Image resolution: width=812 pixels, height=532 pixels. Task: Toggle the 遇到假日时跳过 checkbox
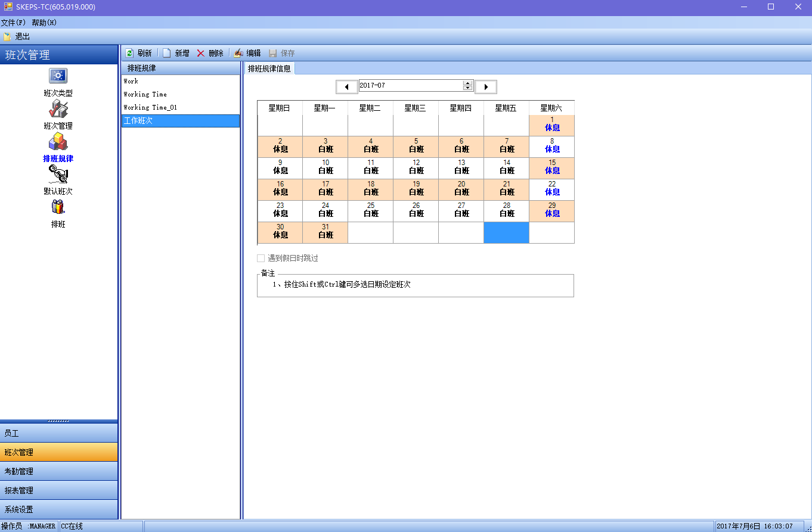pyautogui.click(x=261, y=259)
